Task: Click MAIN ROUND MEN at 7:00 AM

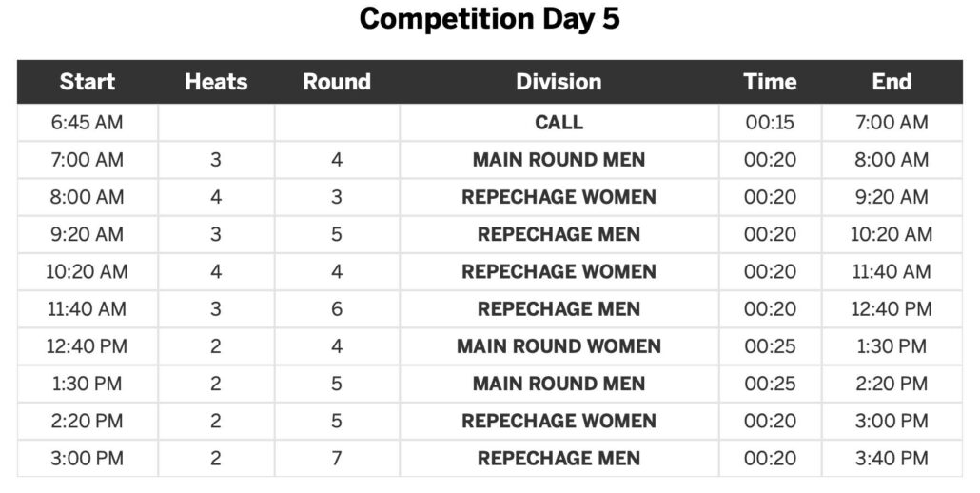Action: coord(559,160)
